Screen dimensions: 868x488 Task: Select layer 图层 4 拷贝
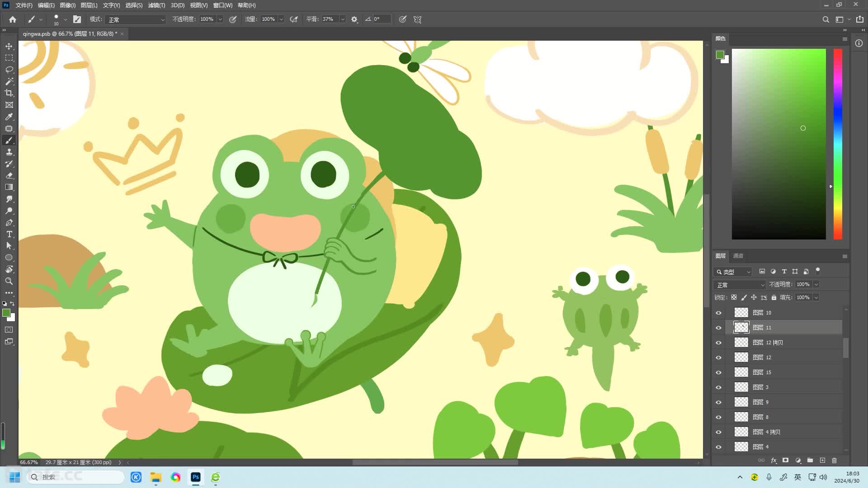click(x=784, y=432)
